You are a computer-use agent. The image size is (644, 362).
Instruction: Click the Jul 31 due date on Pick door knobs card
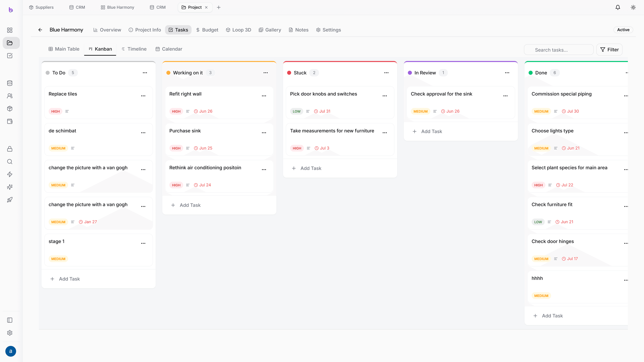(x=322, y=111)
